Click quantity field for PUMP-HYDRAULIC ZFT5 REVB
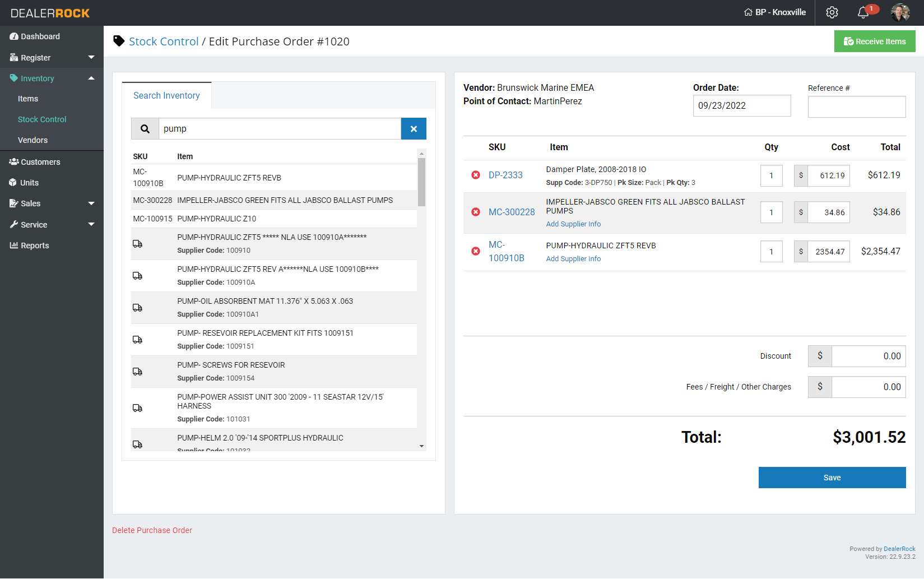 point(772,252)
